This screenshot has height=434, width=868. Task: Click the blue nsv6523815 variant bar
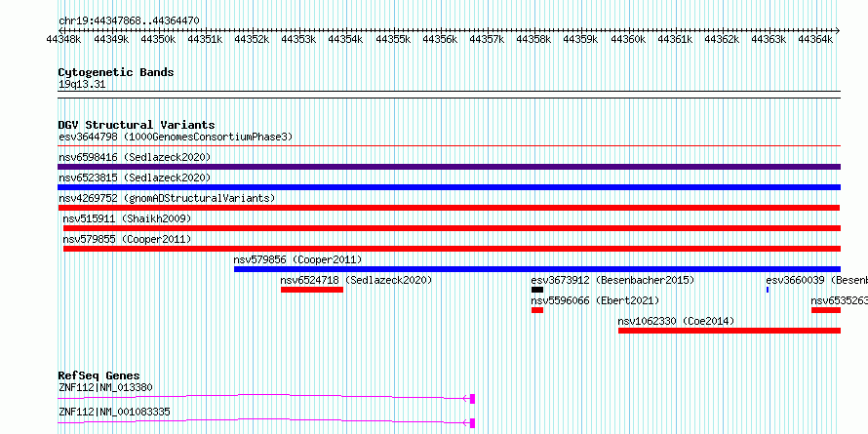coord(449,187)
